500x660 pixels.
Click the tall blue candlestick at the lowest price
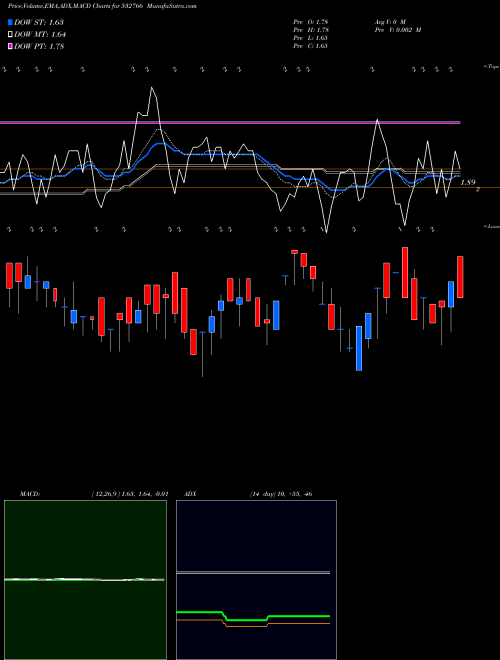pos(359,348)
